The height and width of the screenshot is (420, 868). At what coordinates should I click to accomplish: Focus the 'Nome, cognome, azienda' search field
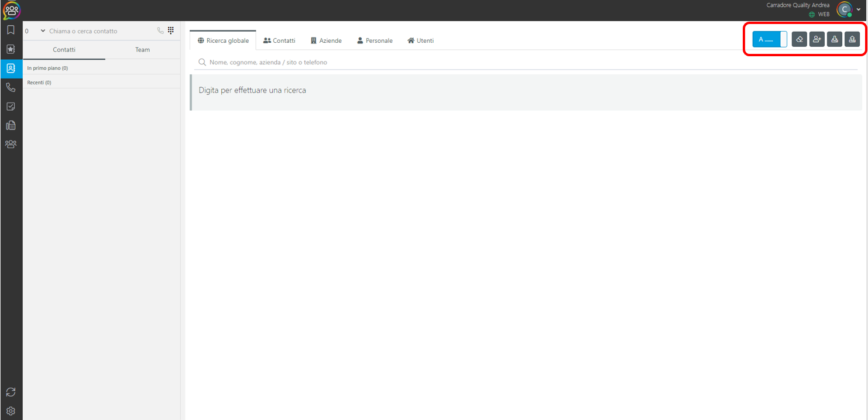[526, 62]
